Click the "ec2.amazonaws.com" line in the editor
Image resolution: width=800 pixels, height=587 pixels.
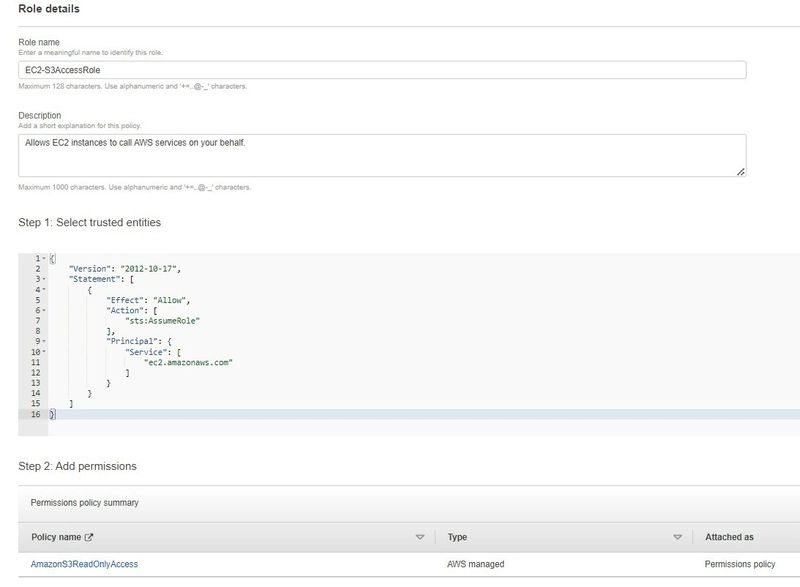188,362
